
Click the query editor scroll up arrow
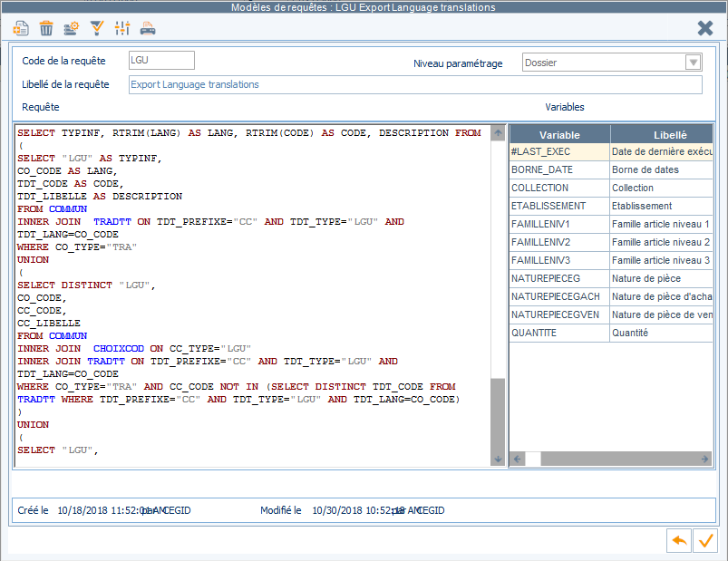(498, 132)
